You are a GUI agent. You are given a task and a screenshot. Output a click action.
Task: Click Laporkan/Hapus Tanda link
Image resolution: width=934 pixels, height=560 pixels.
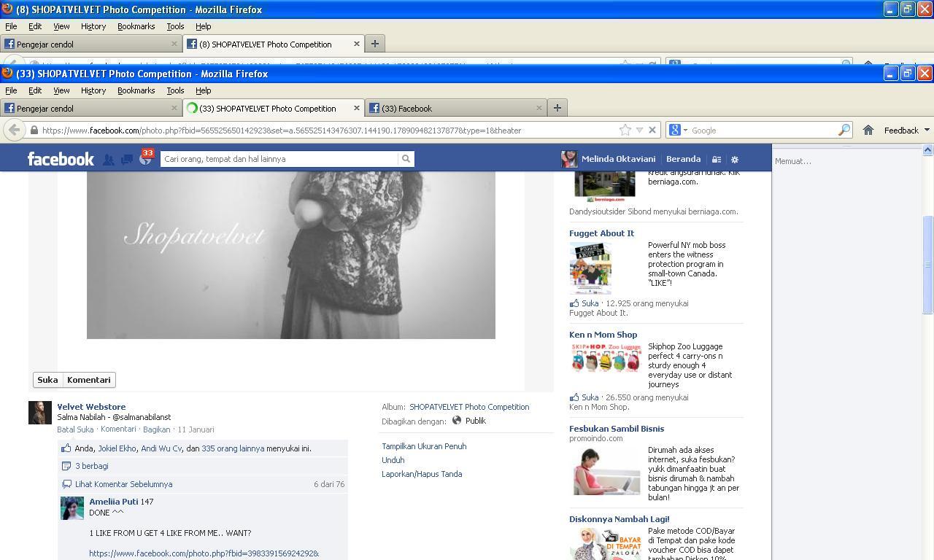[422, 474]
